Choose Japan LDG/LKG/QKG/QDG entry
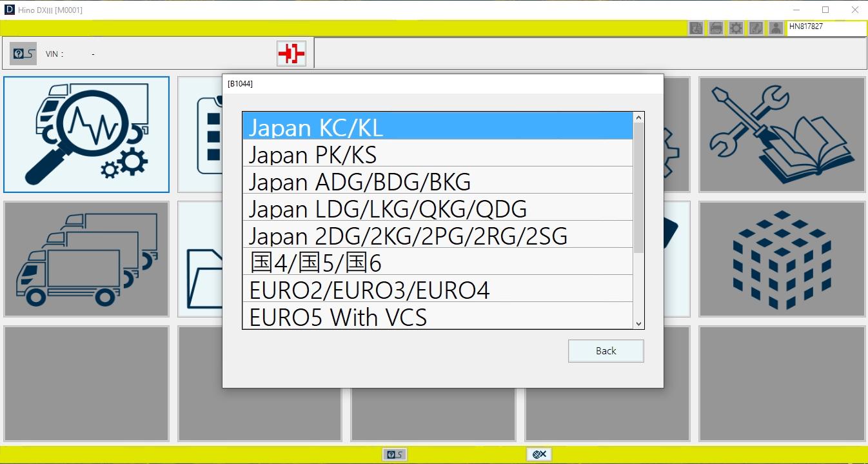868x464 pixels. coord(438,207)
